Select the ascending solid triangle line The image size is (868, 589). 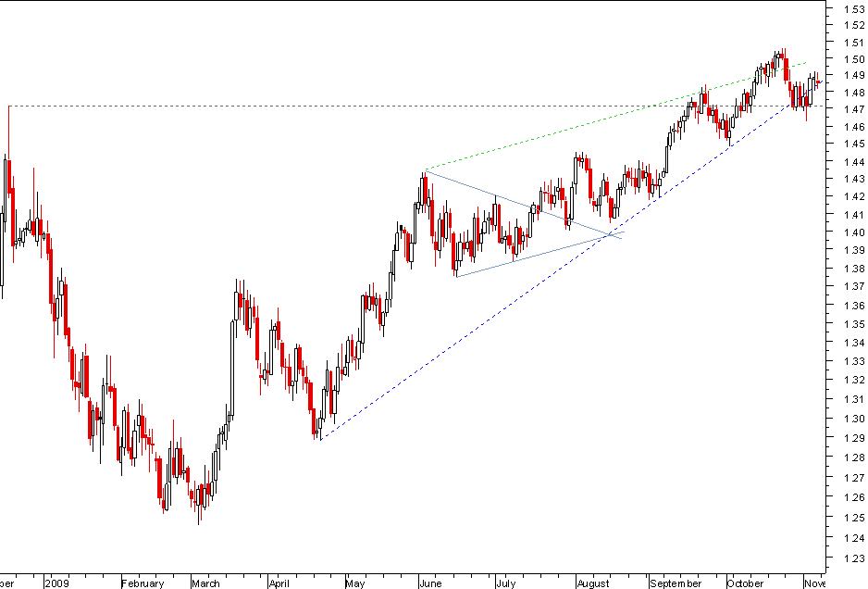point(539,255)
